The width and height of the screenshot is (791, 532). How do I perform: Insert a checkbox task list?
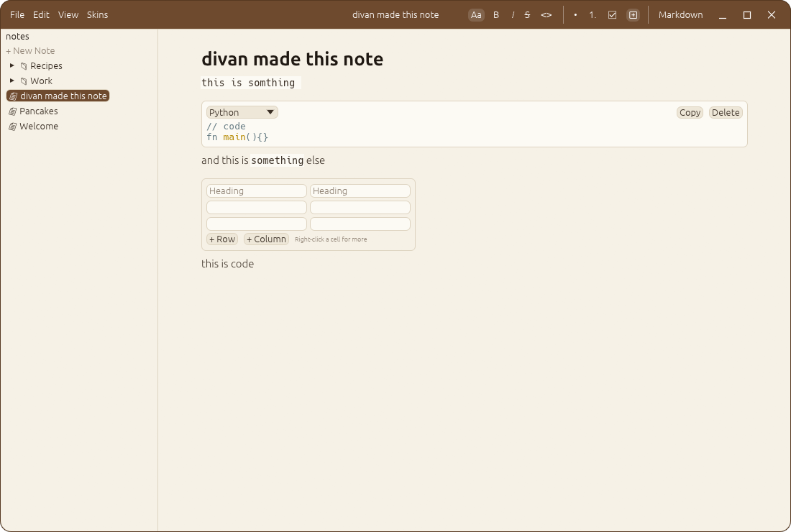(613, 14)
